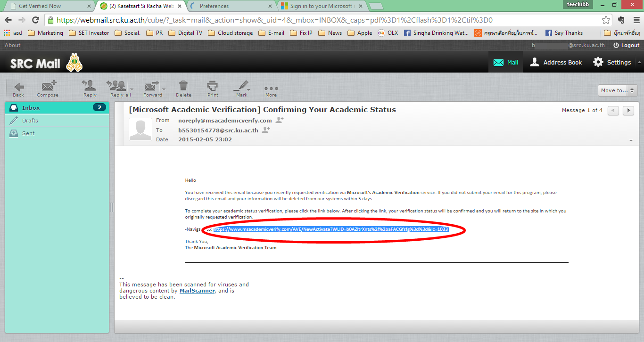The image size is (644, 342).
Task: Open a new browser tab
Action: (x=376, y=6)
